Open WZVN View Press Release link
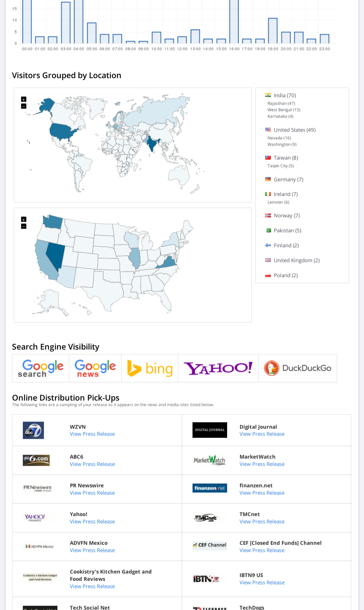 point(92,434)
